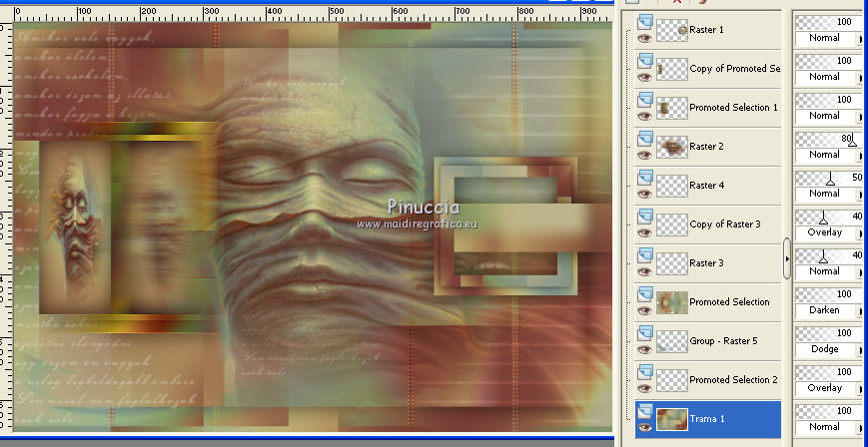The width and height of the screenshot is (868, 447).
Task: Click the 40 opacity slider of Raster 3
Action: (x=829, y=255)
